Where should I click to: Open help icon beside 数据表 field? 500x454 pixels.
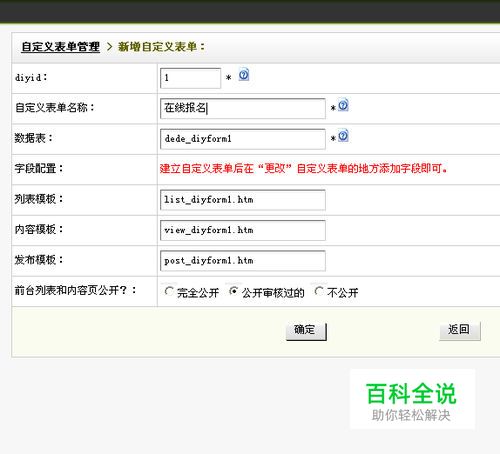(x=343, y=136)
